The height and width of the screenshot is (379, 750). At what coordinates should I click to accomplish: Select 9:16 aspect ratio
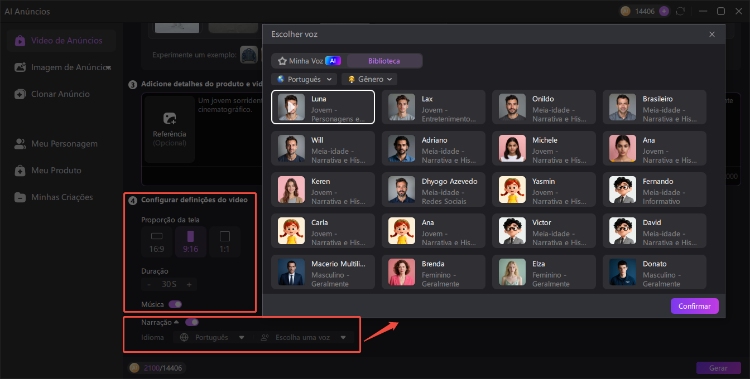[190, 242]
